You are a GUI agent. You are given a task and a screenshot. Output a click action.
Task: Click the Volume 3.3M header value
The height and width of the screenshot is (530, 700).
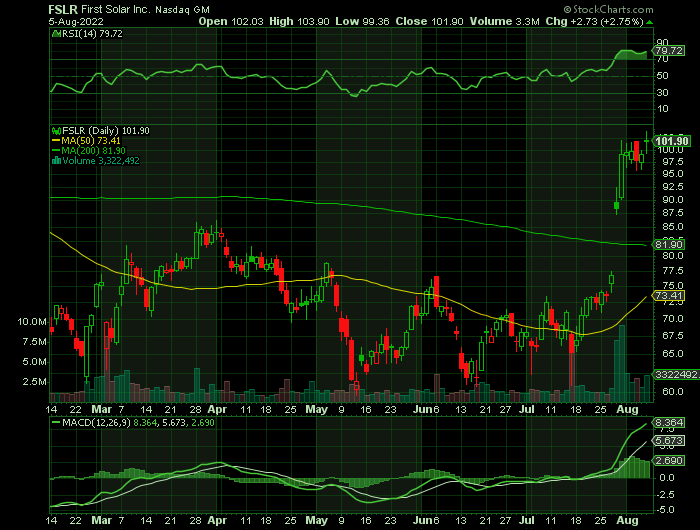(x=504, y=21)
